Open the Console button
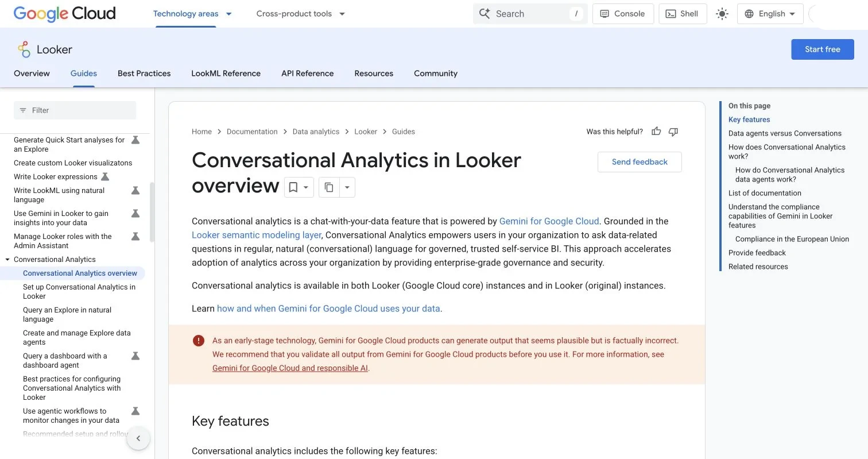Screen dimensions: 868x459 click(x=623, y=14)
